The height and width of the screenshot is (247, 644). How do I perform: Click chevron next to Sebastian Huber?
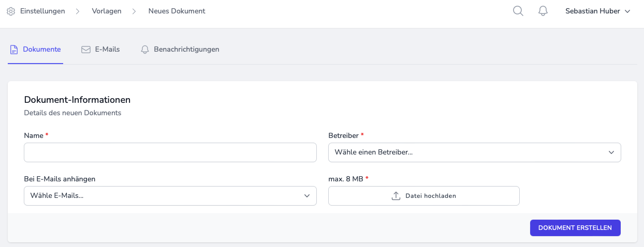pos(627,11)
